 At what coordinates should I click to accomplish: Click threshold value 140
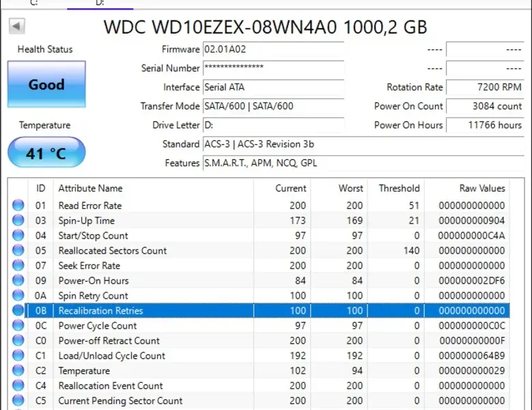click(411, 251)
